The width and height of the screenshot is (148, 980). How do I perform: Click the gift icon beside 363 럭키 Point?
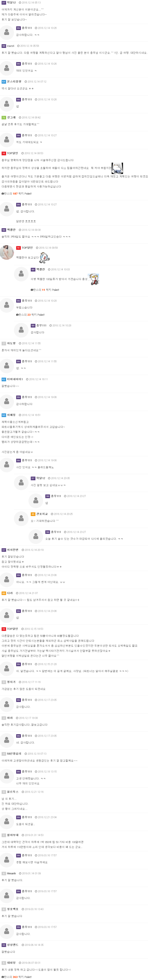3,977
